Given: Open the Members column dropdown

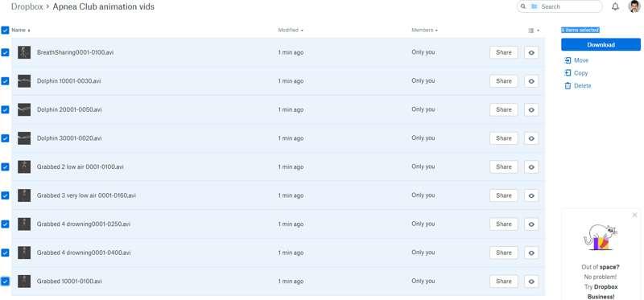Looking at the screenshot, I should pos(424,30).
